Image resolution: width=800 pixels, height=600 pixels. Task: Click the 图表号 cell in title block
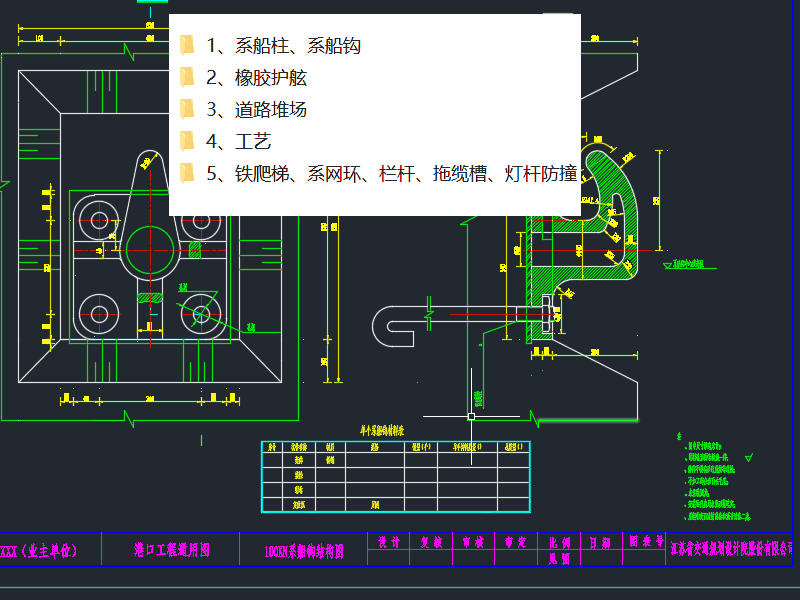click(644, 541)
